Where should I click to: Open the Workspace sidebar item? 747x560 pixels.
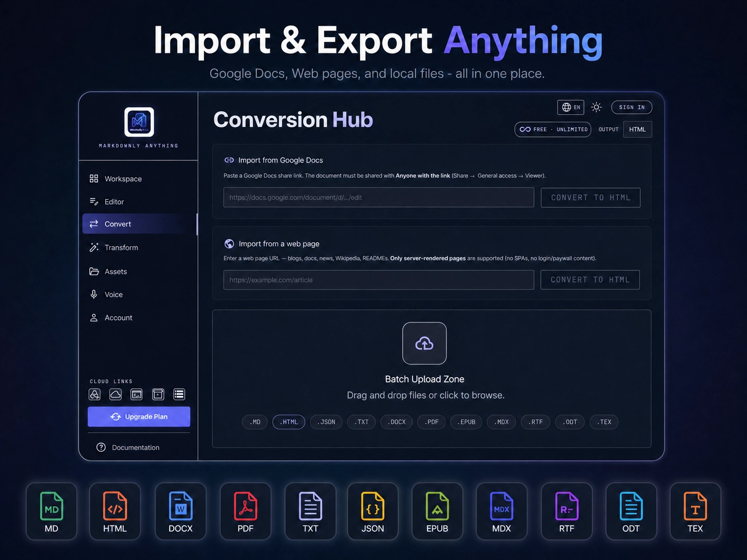tap(139, 178)
